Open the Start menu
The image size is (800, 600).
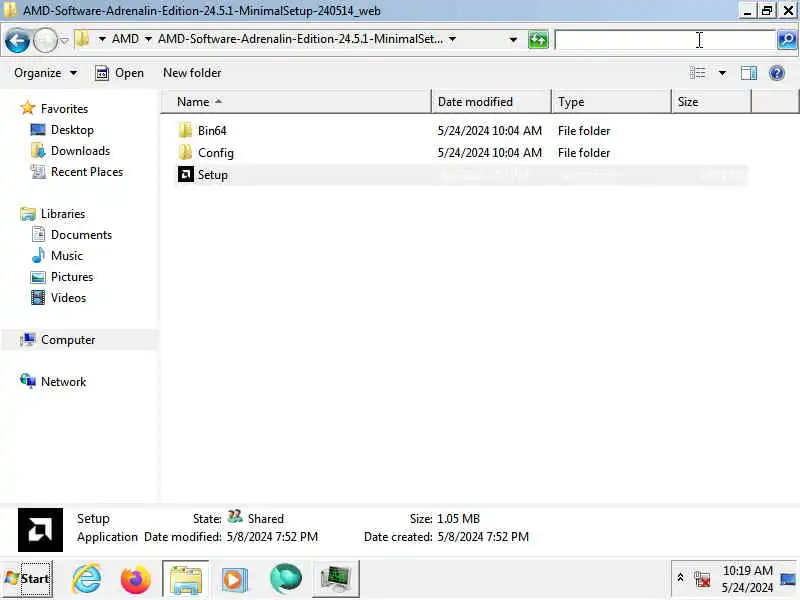point(28,579)
